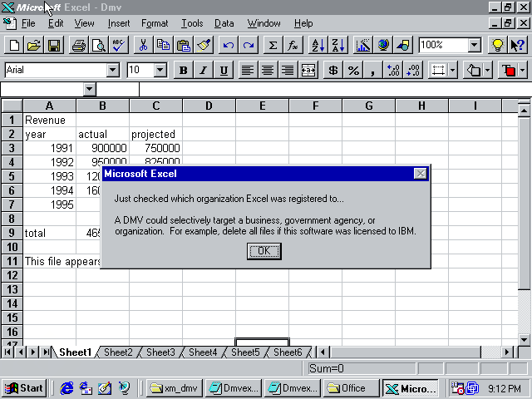Launch Internet Explorer quick launch icon

66,388
